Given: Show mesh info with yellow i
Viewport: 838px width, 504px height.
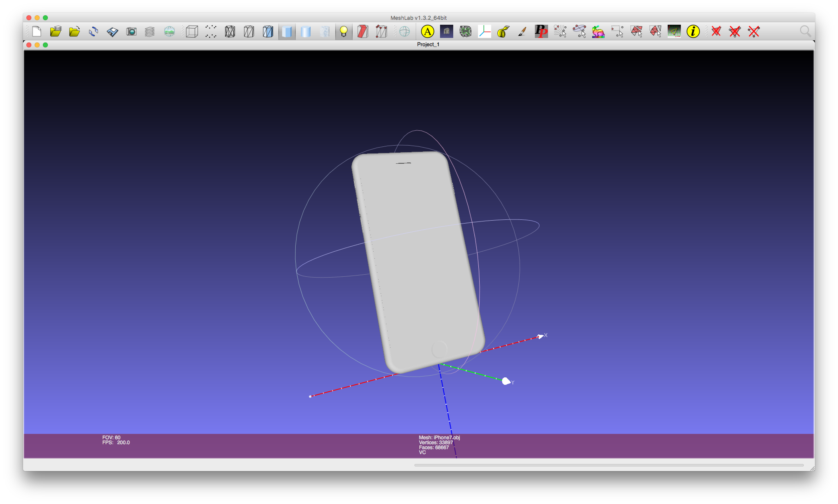Looking at the screenshot, I should coord(693,32).
